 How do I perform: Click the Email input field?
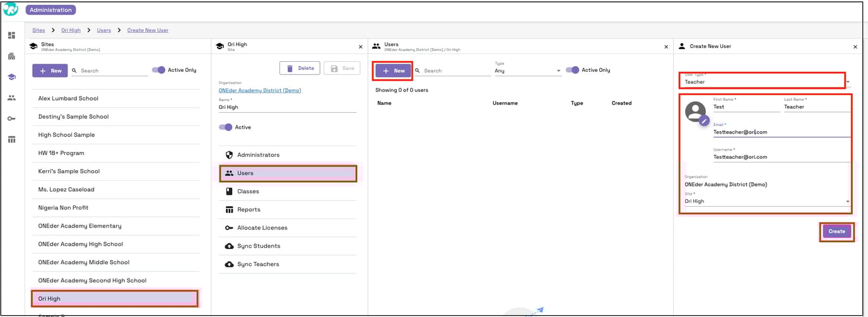pyautogui.click(x=781, y=132)
